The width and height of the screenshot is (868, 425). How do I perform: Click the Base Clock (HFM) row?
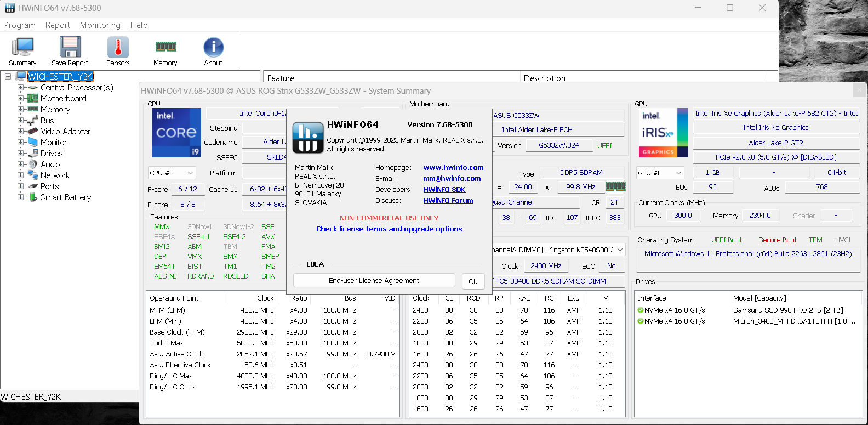(272, 332)
